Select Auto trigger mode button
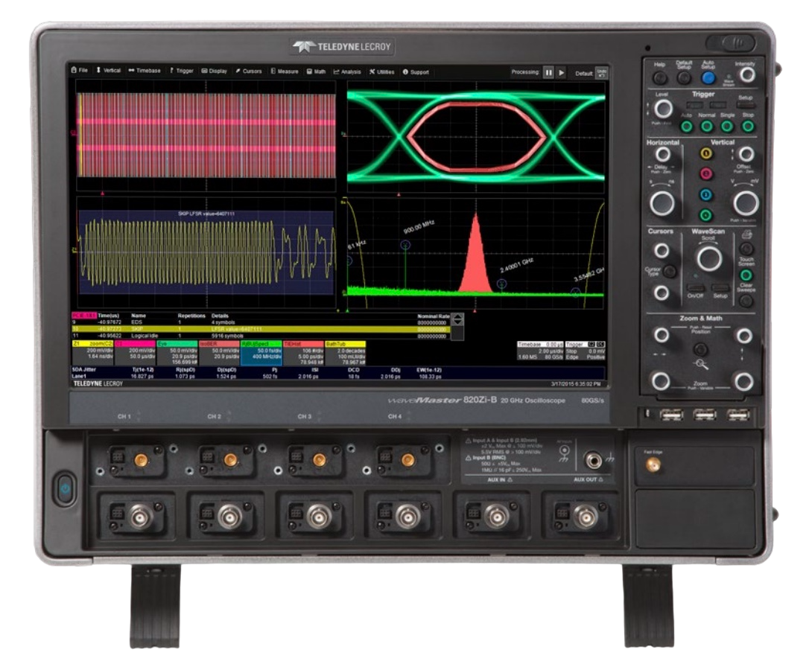Screen dimensions: 812x667 pos(687,126)
